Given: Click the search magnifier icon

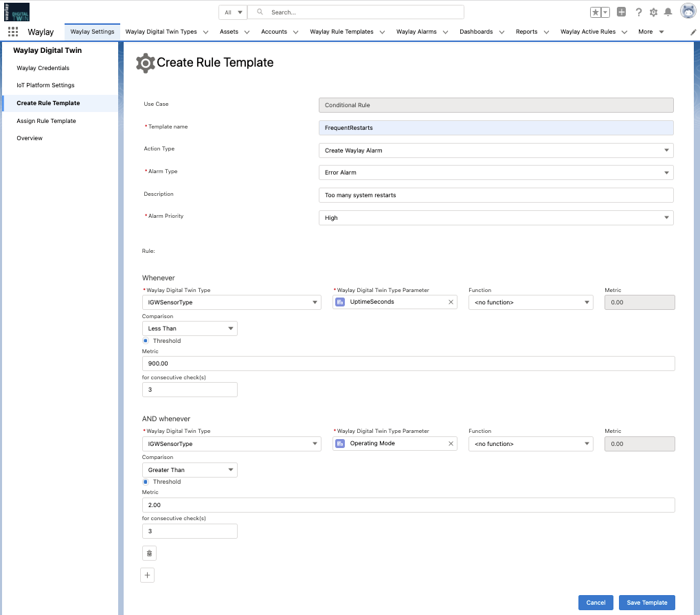Looking at the screenshot, I should 260,12.
